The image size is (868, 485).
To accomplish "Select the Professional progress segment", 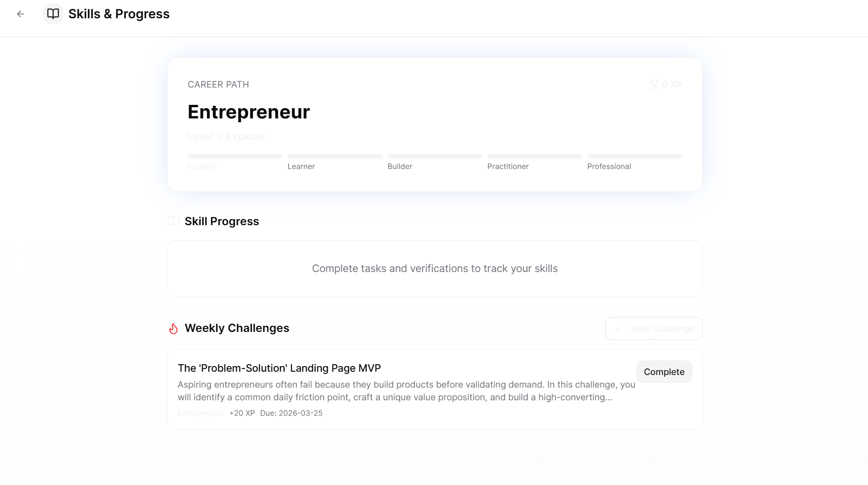I will (635, 156).
